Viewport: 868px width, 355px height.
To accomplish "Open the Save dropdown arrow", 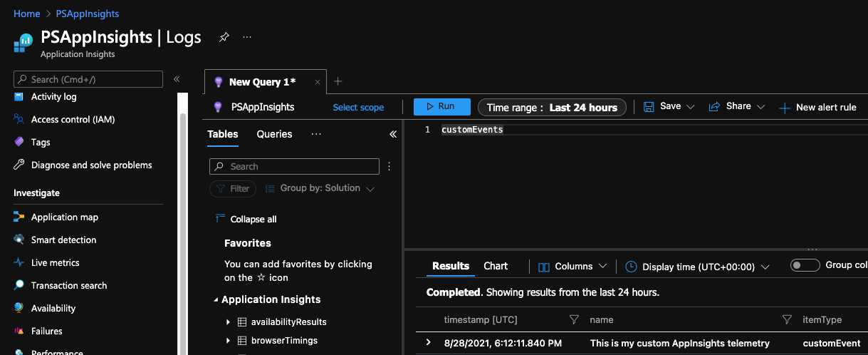I will click(690, 107).
